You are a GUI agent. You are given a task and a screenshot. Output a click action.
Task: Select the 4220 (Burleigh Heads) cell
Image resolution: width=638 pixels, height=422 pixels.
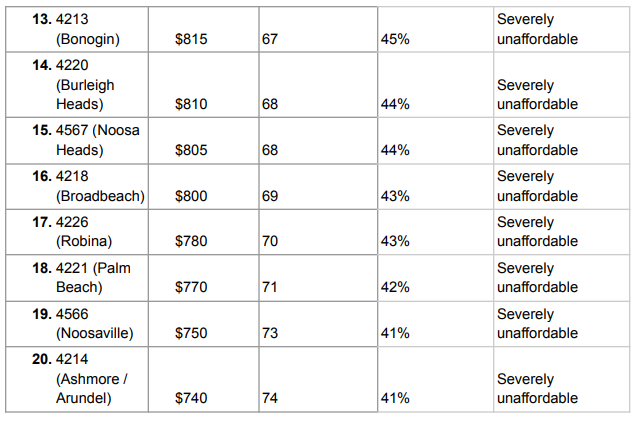click(77, 85)
